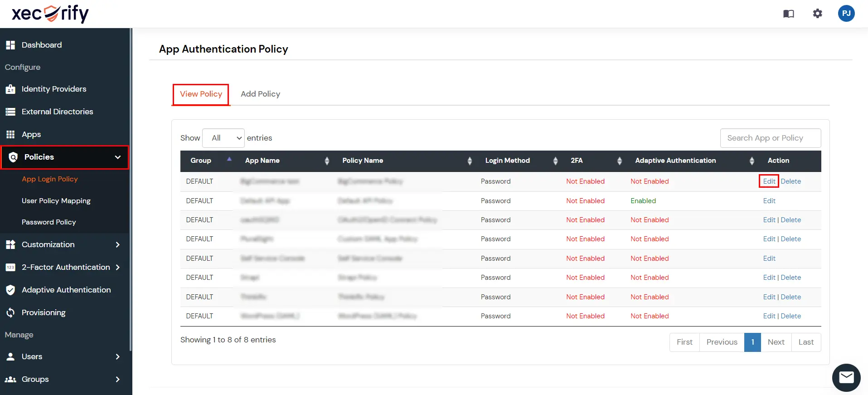Screen dimensions: 868x395
Task: Open External Directories in sidebar
Action: pyautogui.click(x=58, y=112)
